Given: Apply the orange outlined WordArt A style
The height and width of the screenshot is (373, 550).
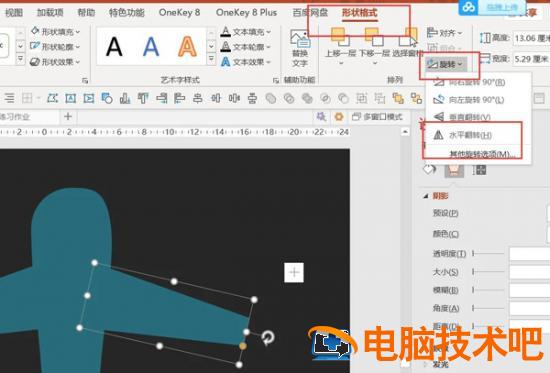Looking at the screenshot, I should pyautogui.click(x=187, y=47).
